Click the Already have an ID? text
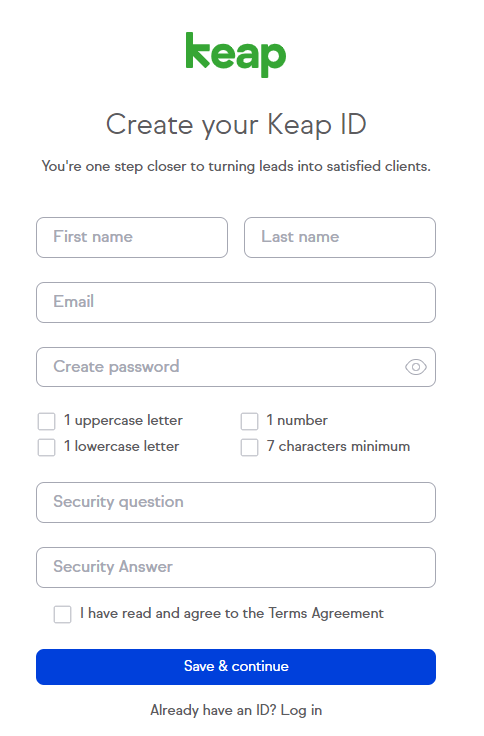The width and height of the screenshot is (484, 736). pyautogui.click(x=214, y=710)
